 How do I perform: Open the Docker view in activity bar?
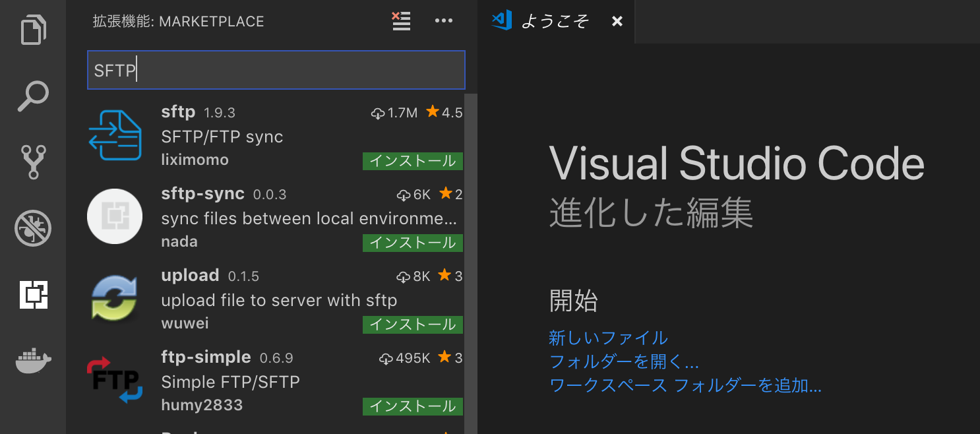click(33, 360)
